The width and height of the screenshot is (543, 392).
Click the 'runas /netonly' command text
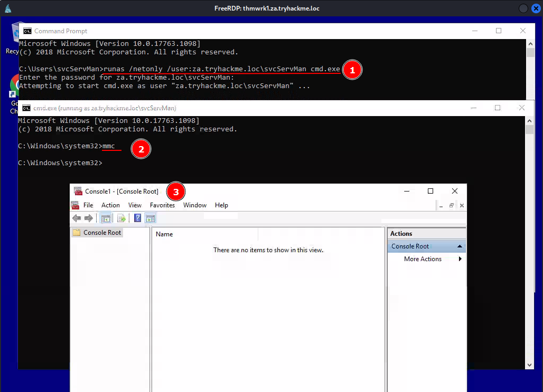(x=222, y=69)
